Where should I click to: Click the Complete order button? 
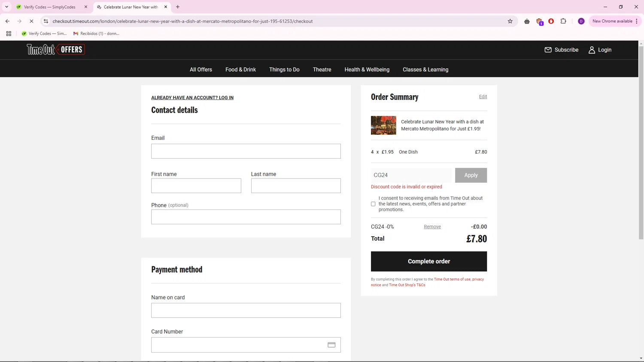tap(429, 261)
